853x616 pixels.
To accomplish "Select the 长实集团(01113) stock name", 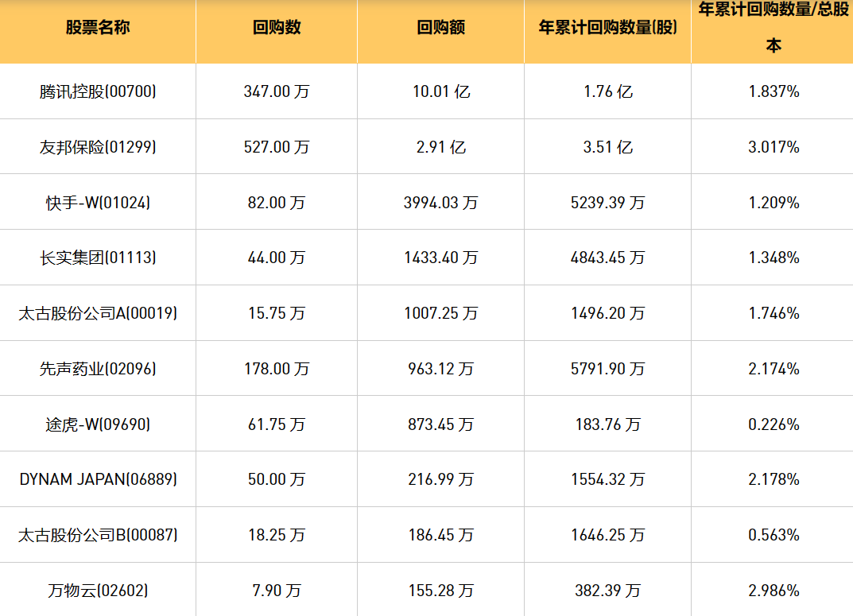I will pos(98,258).
